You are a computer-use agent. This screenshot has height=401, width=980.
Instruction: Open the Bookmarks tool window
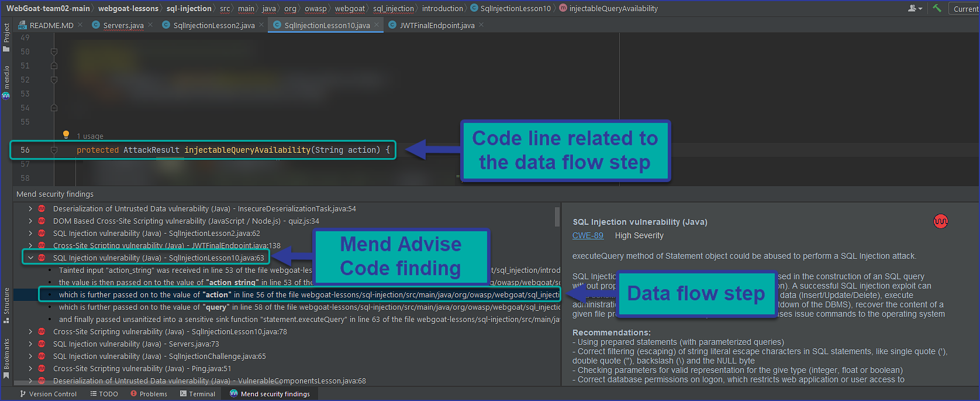6,358
